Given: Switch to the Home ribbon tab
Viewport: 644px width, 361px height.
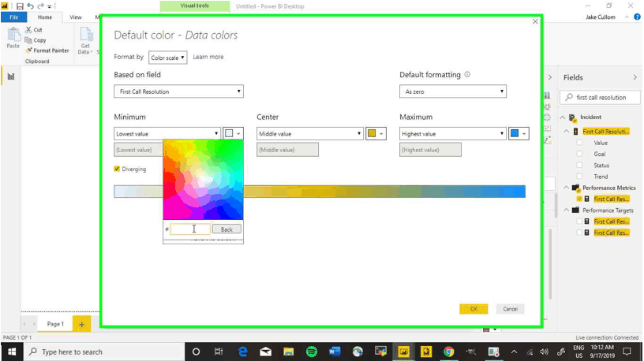Looking at the screenshot, I should [45, 17].
